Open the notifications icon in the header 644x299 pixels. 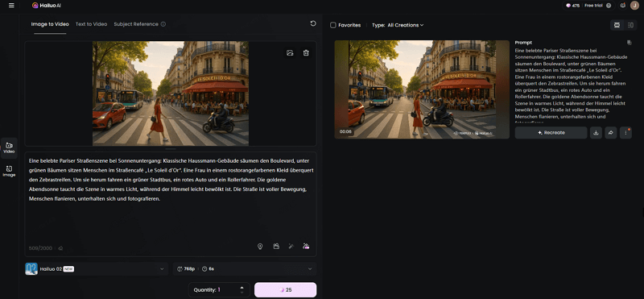pos(623,6)
